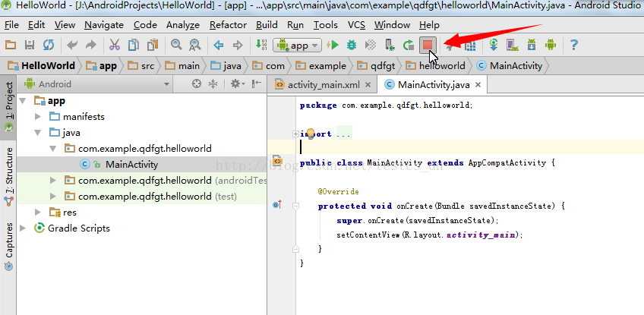
Task: Close the activity_main.xml tab
Action: point(368,85)
